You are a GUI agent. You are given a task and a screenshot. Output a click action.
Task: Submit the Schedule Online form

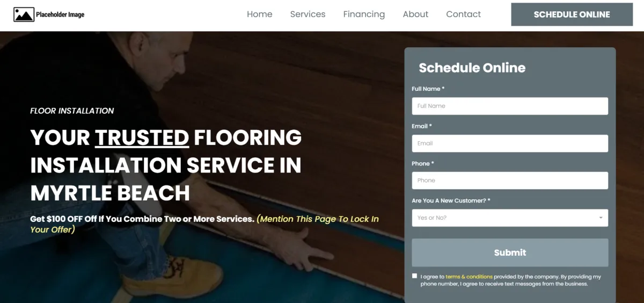pyautogui.click(x=510, y=252)
